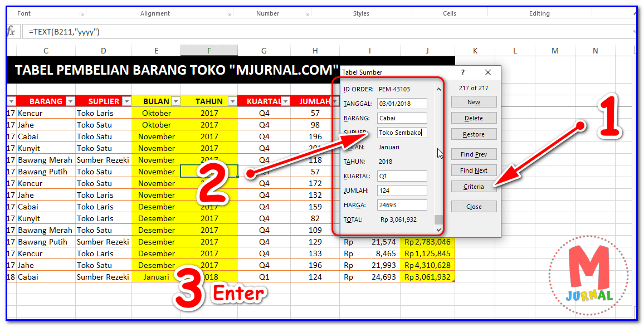Click the New button in the form
This screenshot has height=327, width=644.
click(474, 102)
